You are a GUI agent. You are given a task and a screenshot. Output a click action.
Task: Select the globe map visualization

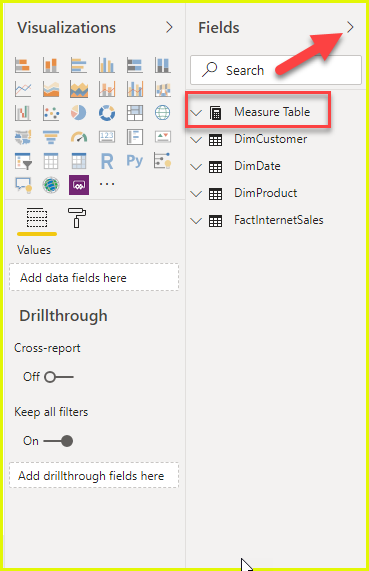162,113
